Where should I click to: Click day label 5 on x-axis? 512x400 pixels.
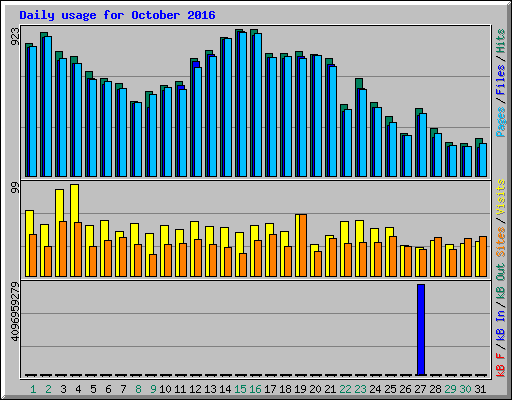click(93, 389)
